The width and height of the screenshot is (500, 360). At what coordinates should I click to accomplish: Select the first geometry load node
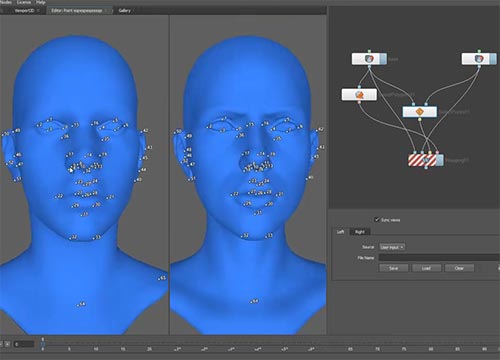click(x=366, y=59)
